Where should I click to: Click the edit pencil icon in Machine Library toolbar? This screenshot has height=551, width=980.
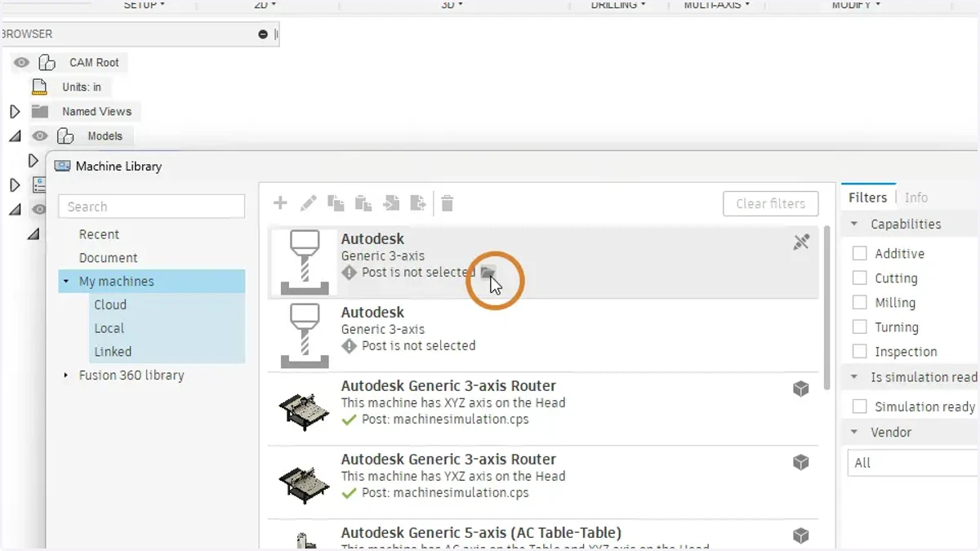click(309, 203)
